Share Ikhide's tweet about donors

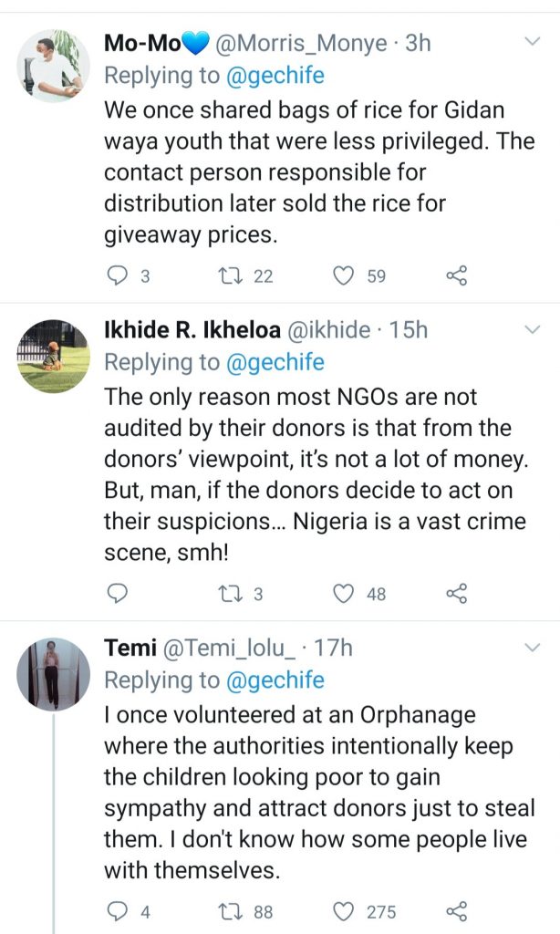coord(457,594)
